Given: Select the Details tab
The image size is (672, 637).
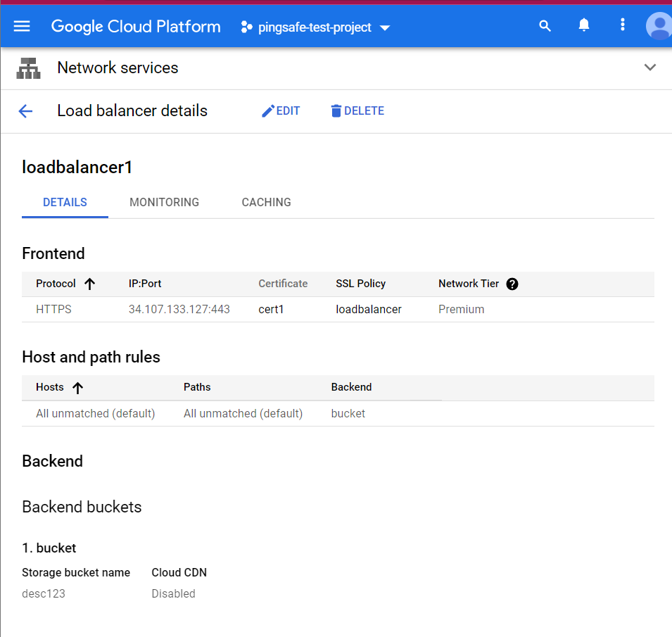Looking at the screenshot, I should click(x=65, y=202).
